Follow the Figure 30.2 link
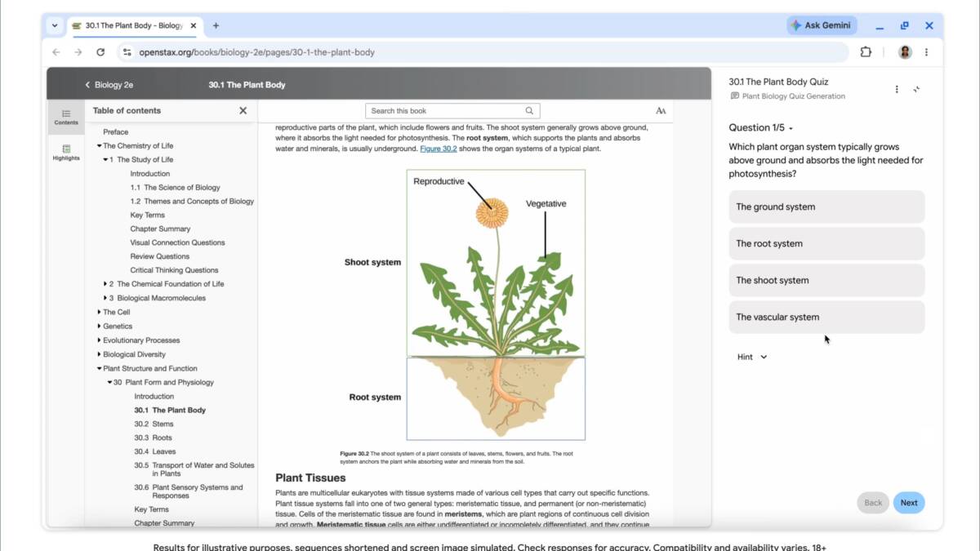This screenshot has height=551, width=980. click(x=439, y=149)
